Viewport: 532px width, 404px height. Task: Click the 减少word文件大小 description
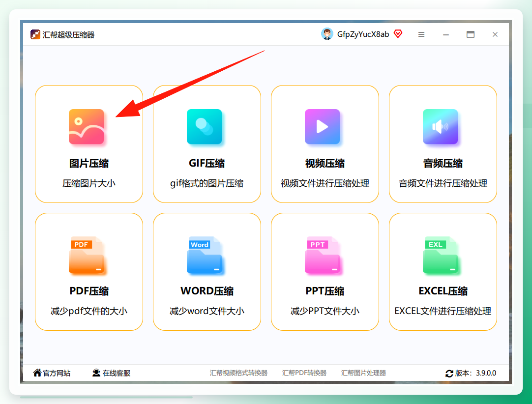[x=207, y=311]
